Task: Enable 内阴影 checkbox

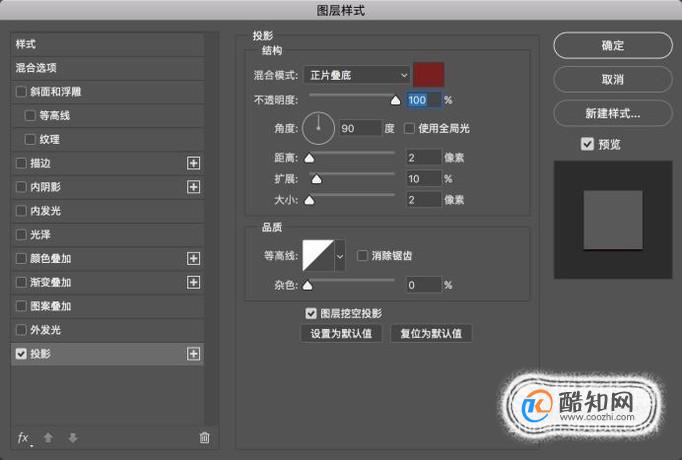Action: coord(21,187)
